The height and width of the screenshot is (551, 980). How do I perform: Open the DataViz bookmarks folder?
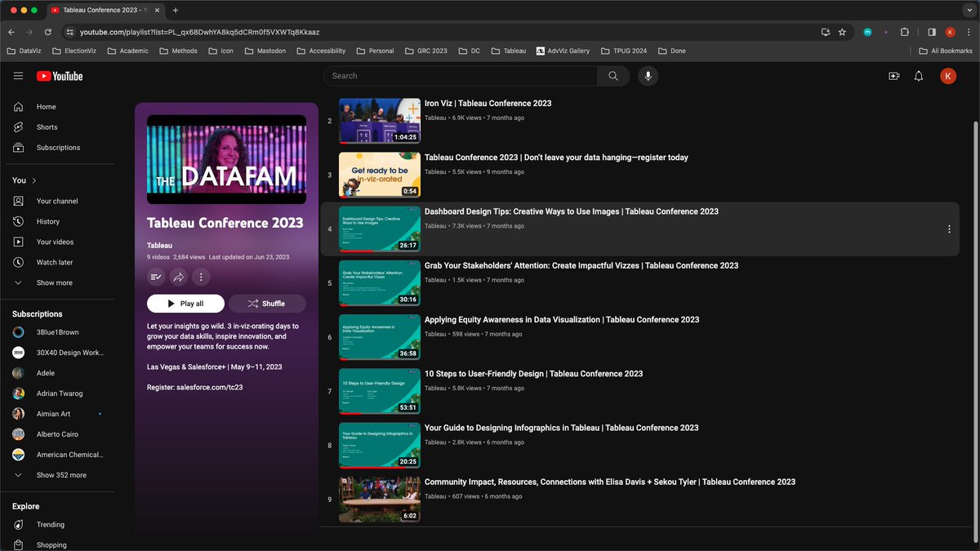coord(30,50)
